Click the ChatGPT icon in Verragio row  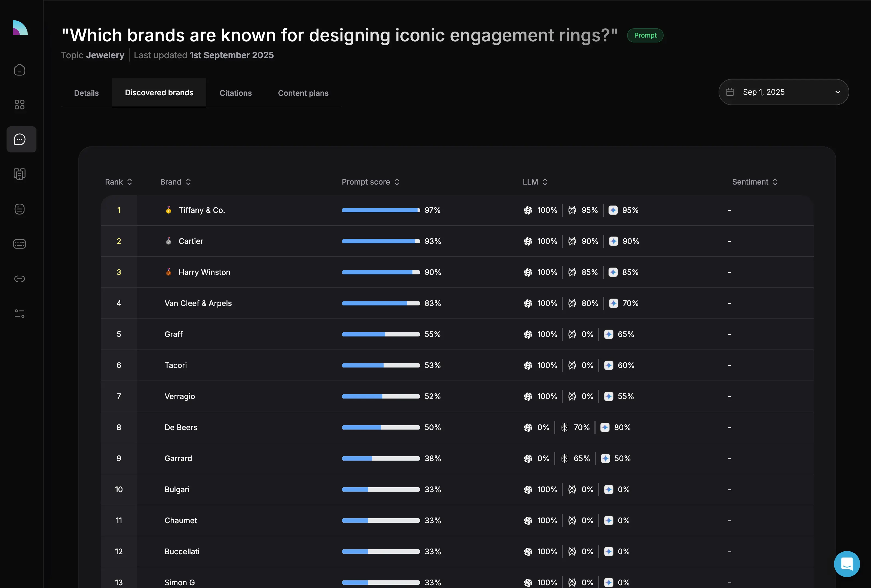[528, 397]
